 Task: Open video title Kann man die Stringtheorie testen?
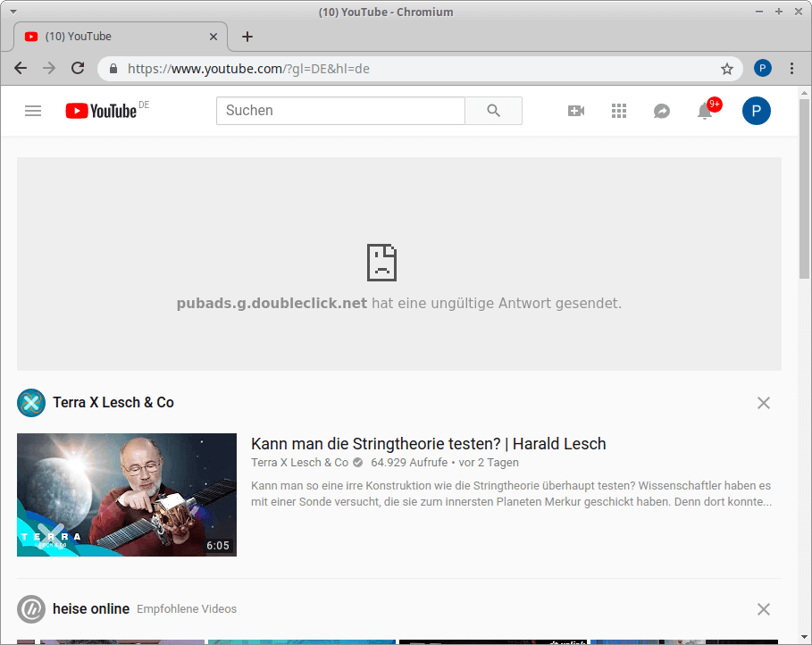[x=428, y=444]
